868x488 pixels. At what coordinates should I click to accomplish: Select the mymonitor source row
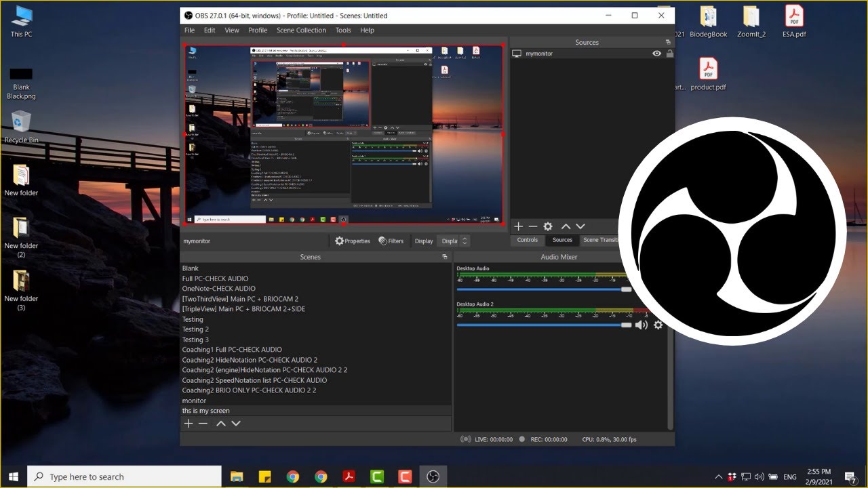tap(591, 54)
